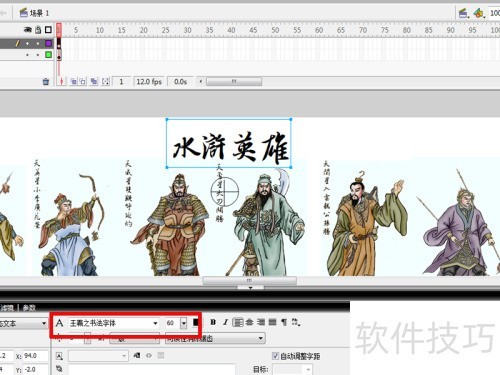The height and width of the screenshot is (375, 500).
Task: Toggle the 自动调整字距 checkbox
Action: click(275, 356)
